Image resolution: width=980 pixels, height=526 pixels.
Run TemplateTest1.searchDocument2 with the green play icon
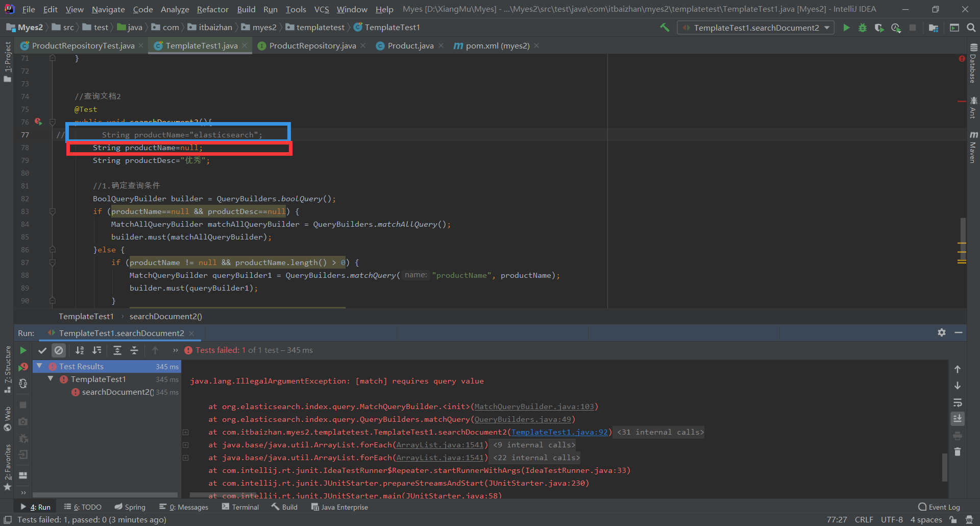click(x=846, y=28)
